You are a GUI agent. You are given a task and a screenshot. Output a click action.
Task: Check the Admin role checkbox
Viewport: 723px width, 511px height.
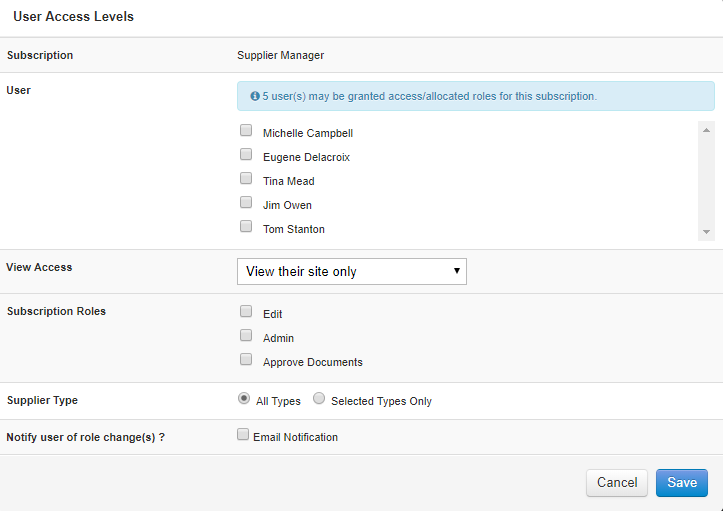coord(246,336)
